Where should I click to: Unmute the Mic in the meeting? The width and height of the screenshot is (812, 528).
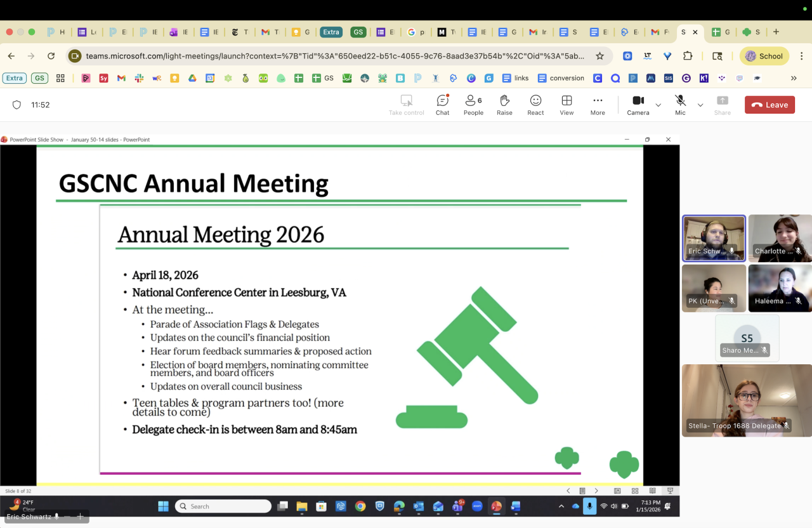point(680,105)
